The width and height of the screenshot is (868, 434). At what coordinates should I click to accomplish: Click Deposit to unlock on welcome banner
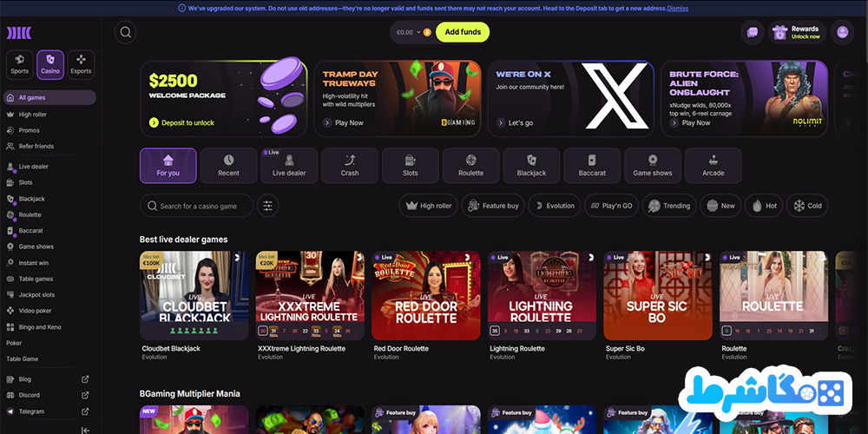[x=182, y=123]
